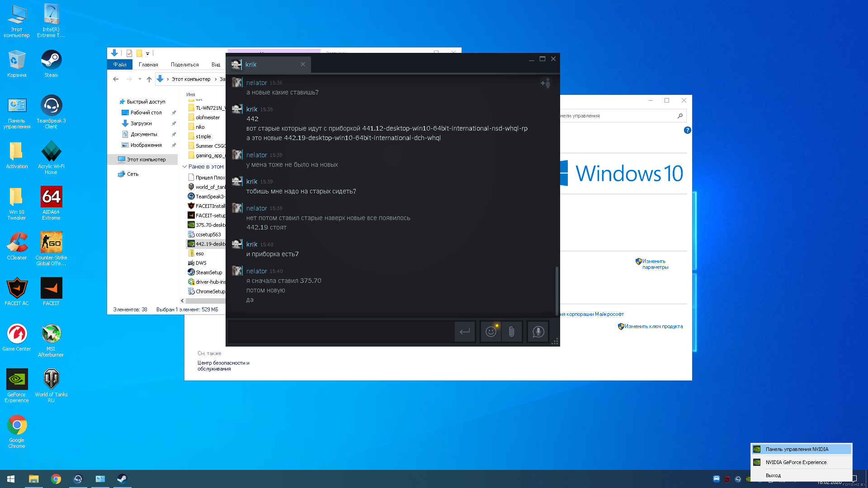Open the Activation folder on the desktop

pos(17,155)
